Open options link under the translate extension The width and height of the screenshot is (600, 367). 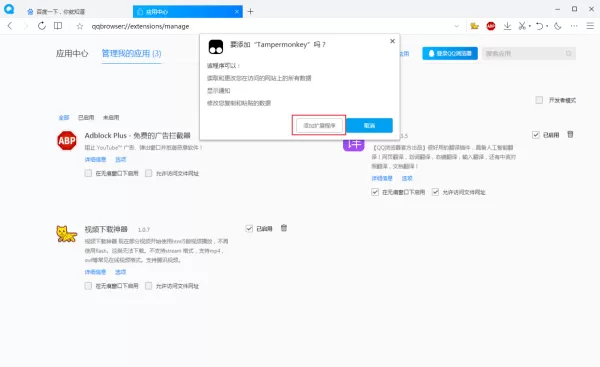[407, 178]
